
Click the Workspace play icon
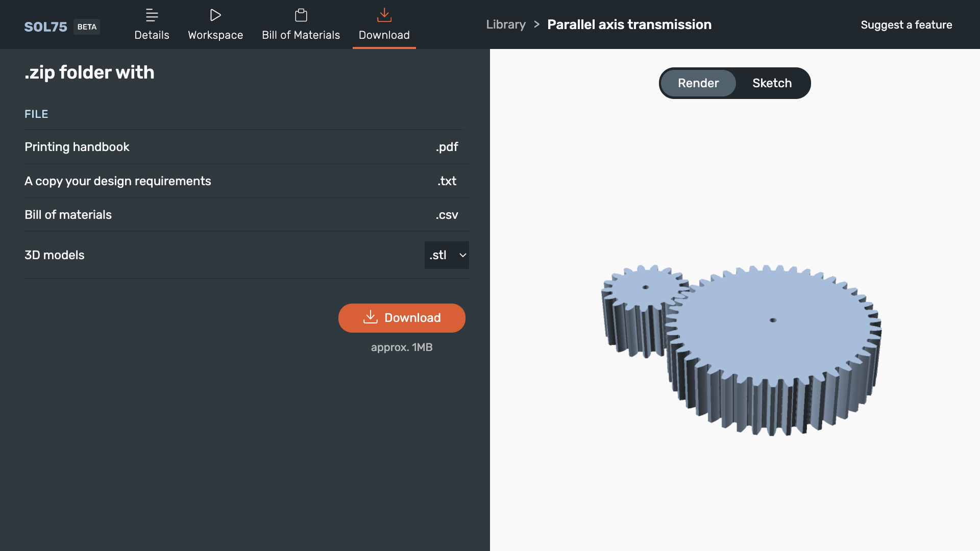(215, 15)
